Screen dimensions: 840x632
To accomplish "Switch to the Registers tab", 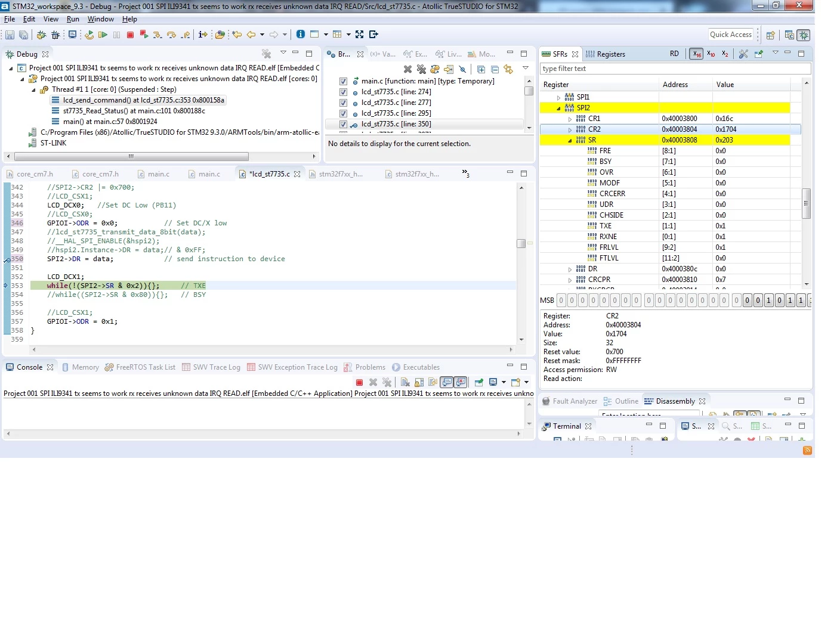I will click(605, 54).
